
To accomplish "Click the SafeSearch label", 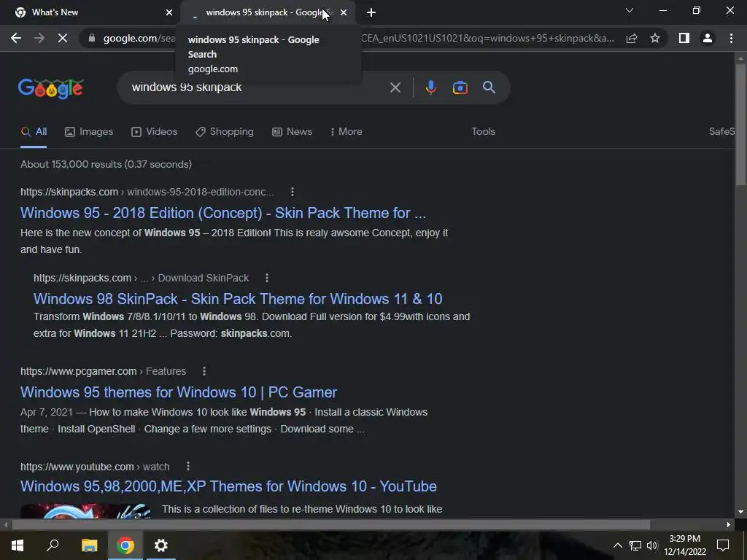I will (x=721, y=131).
